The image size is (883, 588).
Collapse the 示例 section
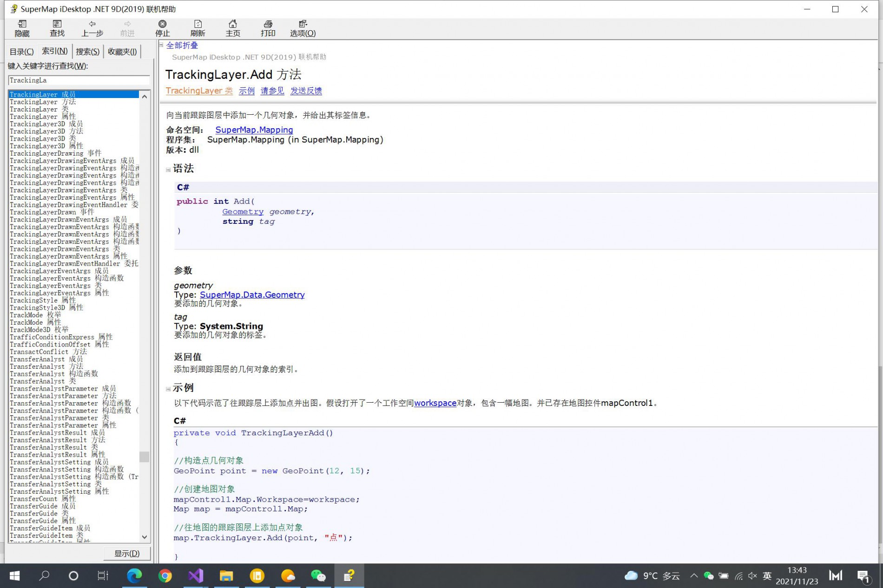click(x=168, y=389)
